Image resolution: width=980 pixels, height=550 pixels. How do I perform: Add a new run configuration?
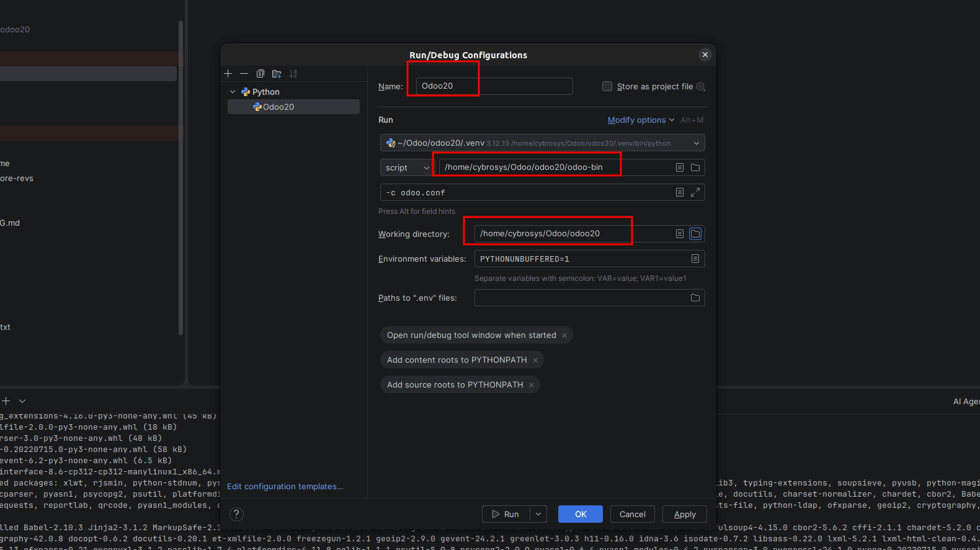(228, 74)
